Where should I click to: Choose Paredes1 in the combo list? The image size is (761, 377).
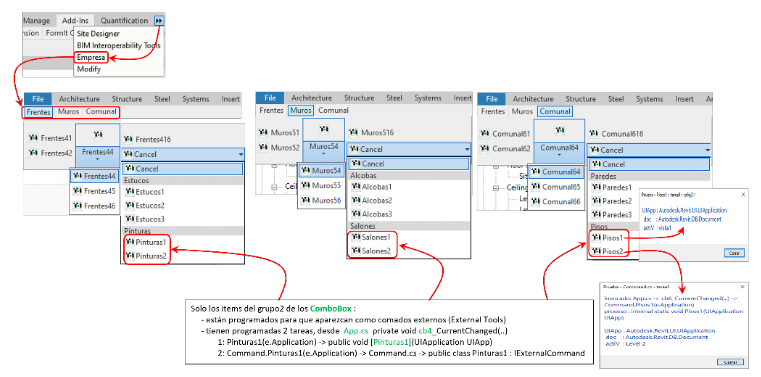612,187
